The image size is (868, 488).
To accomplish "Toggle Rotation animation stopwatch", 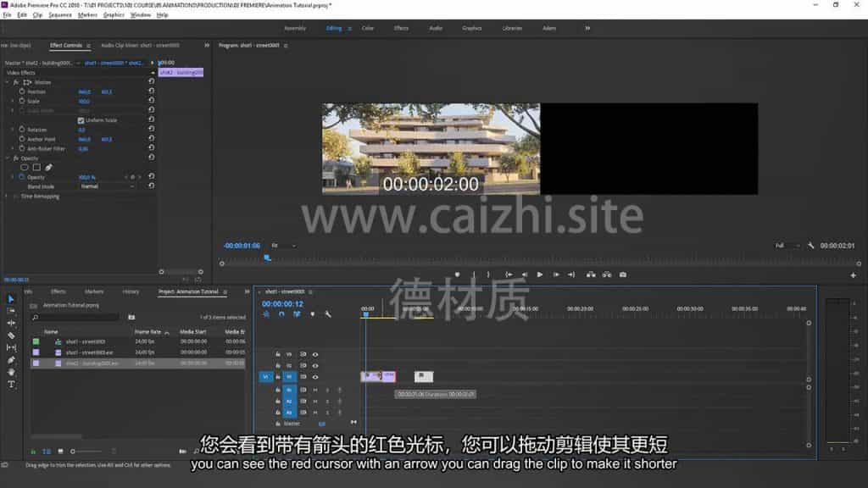I will tap(22, 129).
